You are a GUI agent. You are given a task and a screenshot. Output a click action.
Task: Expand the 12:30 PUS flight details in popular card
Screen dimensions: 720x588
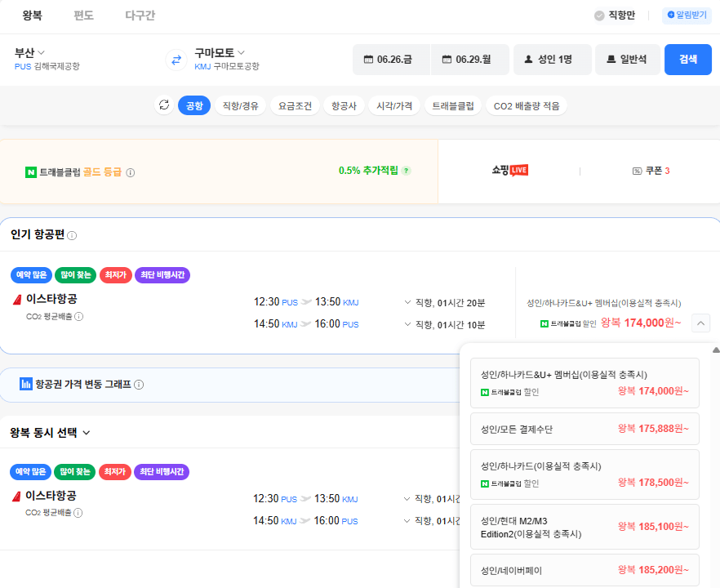(407, 302)
